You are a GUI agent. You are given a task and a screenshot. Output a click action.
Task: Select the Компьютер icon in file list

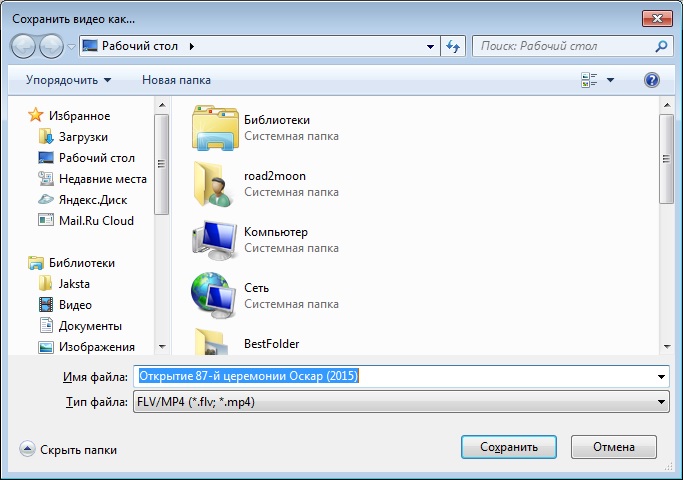point(212,239)
